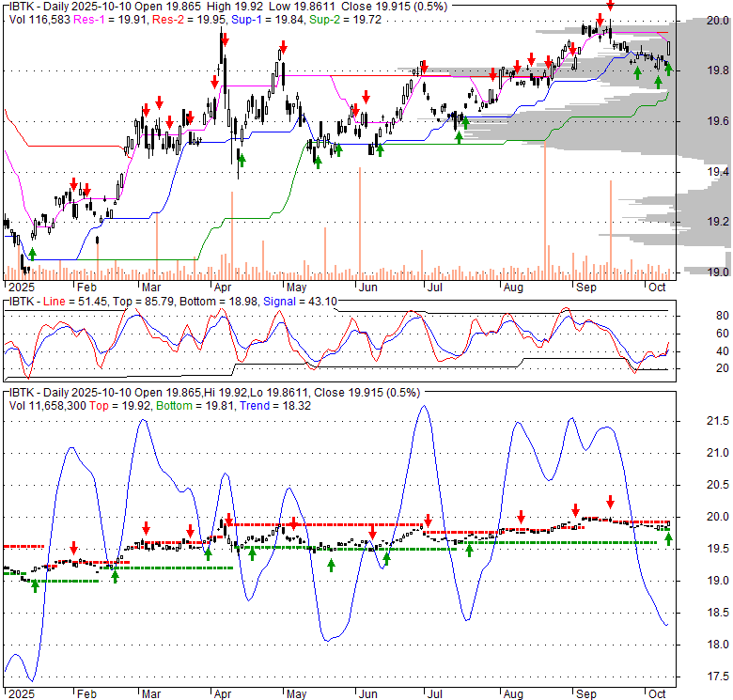Click the green buy arrow in January price chart
The width and height of the screenshot is (733, 700).
pyautogui.click(x=32, y=253)
